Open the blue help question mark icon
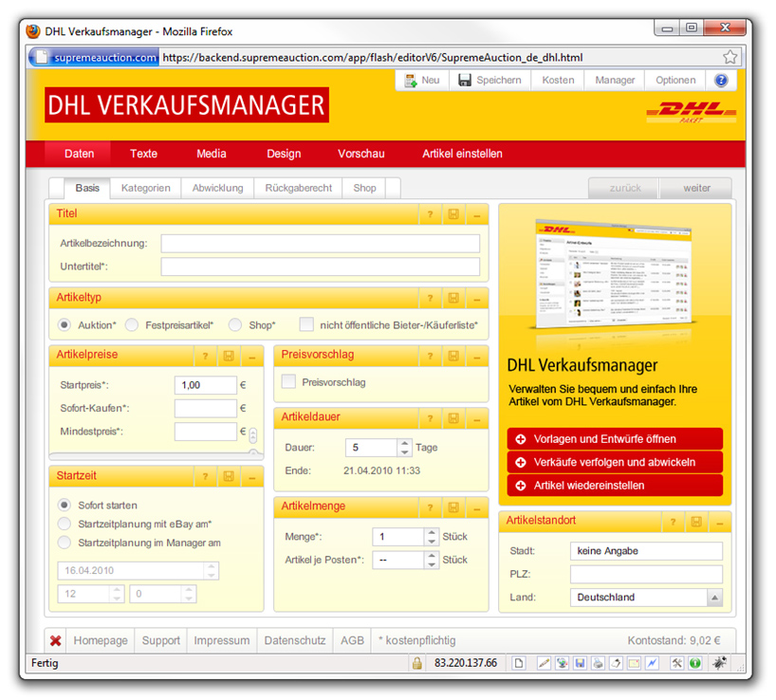This screenshot has height=700, width=776. click(721, 80)
